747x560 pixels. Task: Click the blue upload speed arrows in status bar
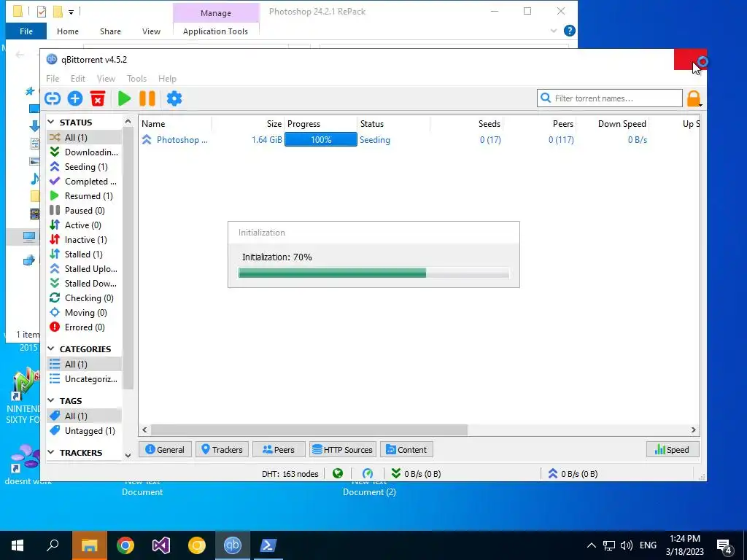coord(553,473)
